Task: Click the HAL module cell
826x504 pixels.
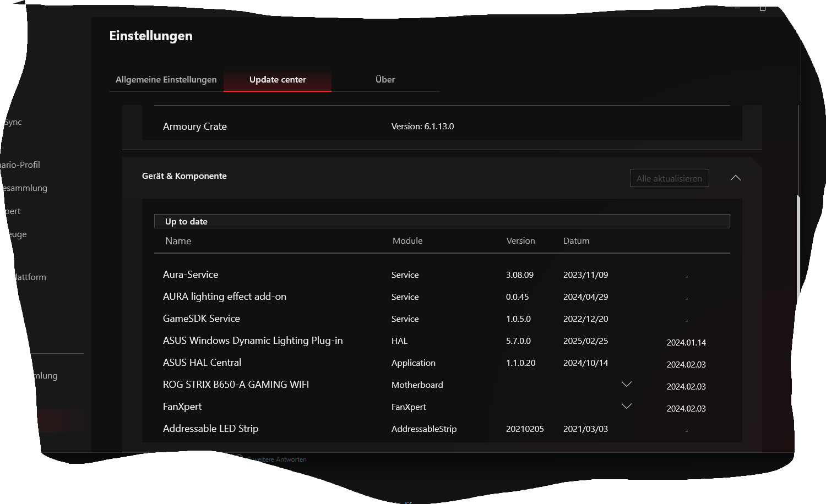Action: (x=399, y=341)
